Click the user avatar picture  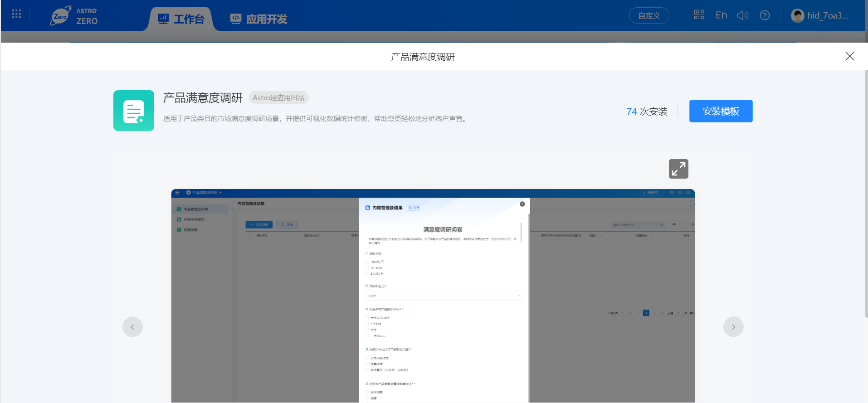tap(797, 16)
